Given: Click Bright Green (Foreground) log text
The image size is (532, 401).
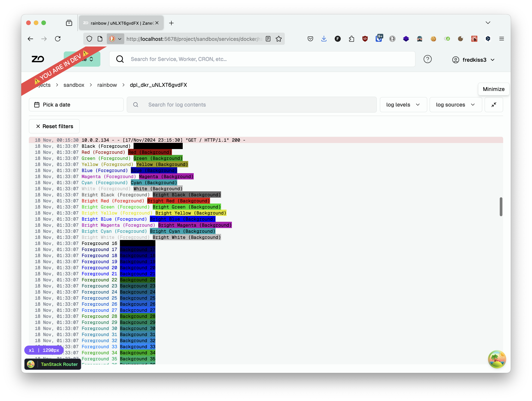Looking at the screenshot, I should point(116,207).
